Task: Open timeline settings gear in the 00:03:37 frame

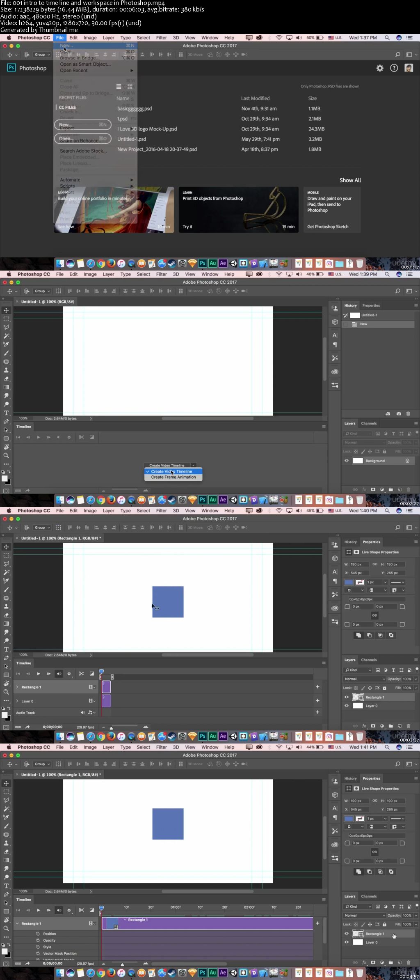Action: (x=69, y=674)
